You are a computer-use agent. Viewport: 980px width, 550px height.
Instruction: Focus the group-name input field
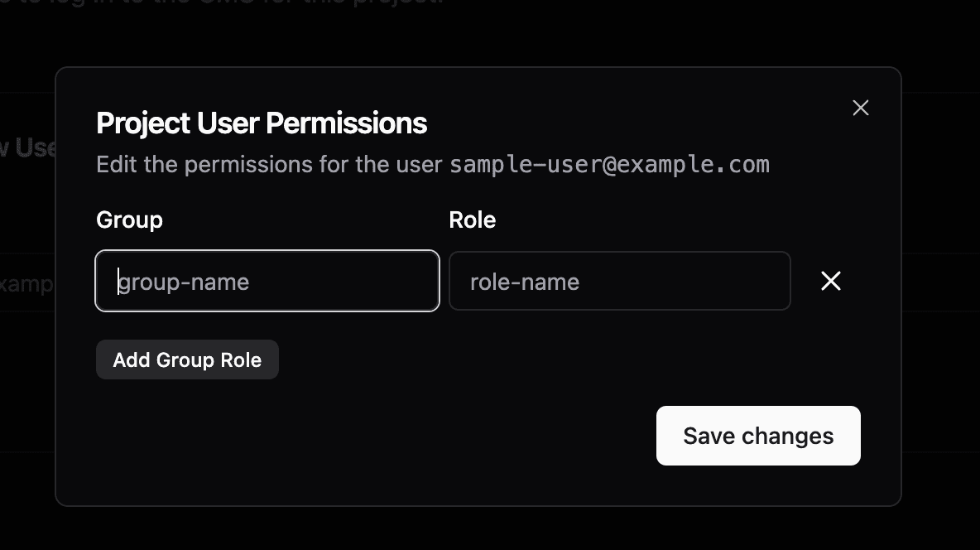[267, 281]
